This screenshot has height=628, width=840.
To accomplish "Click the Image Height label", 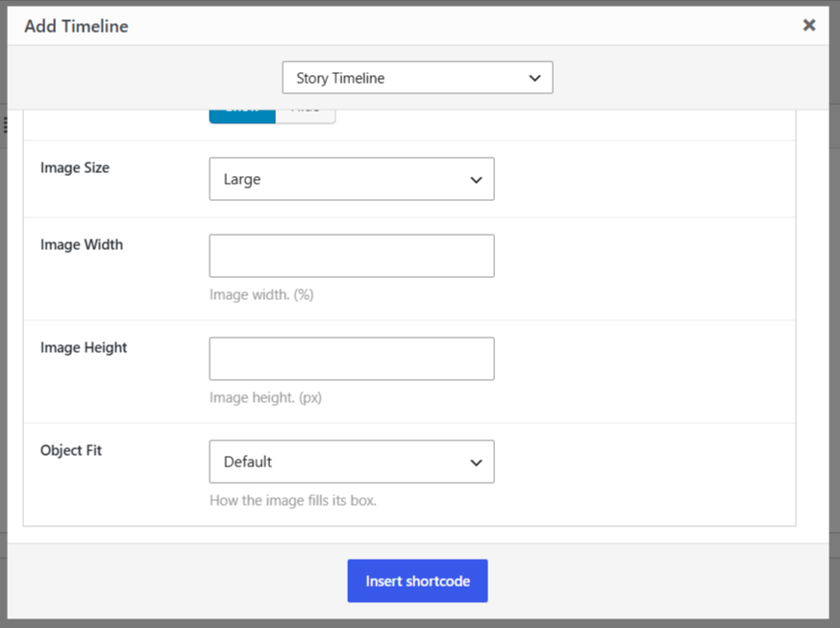I will coord(84,348).
